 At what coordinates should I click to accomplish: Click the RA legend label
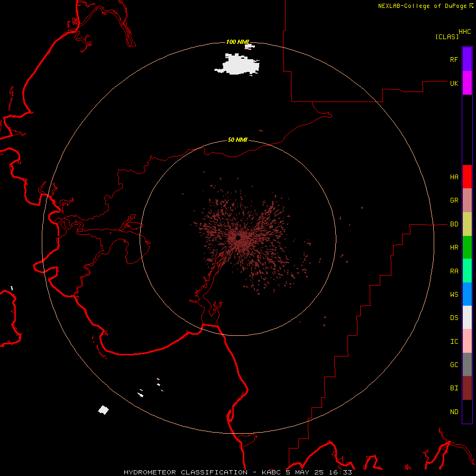(x=454, y=271)
